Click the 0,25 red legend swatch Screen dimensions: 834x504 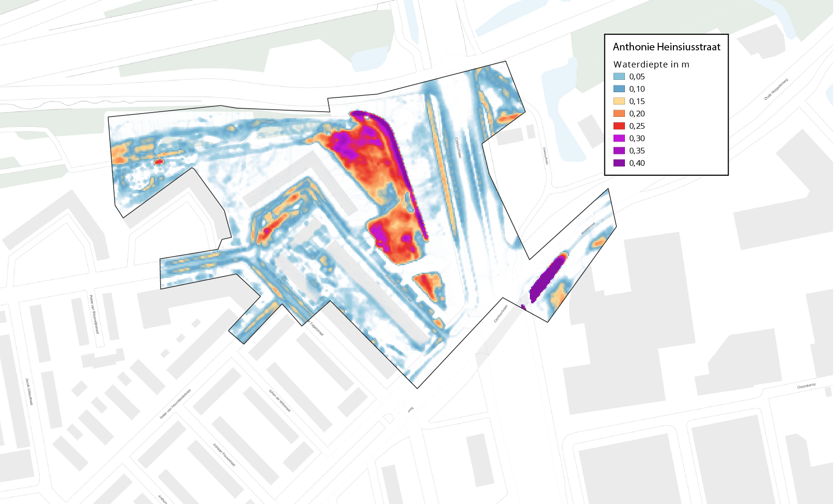click(619, 126)
